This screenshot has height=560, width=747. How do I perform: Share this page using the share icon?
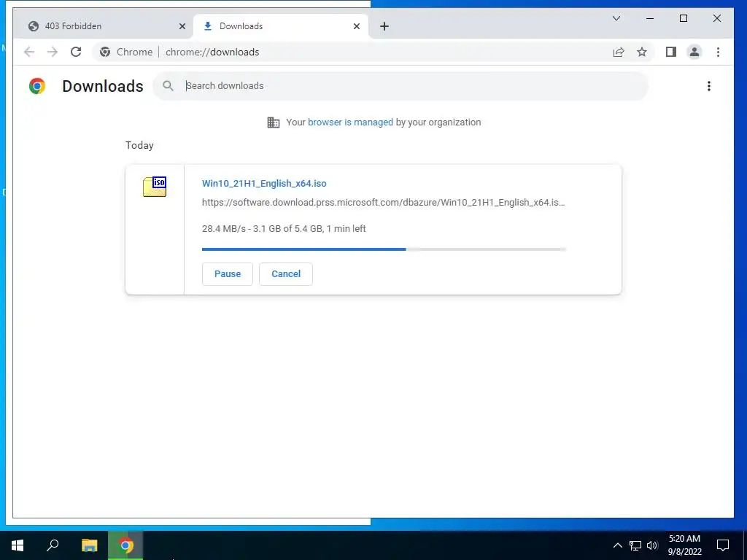coord(619,52)
